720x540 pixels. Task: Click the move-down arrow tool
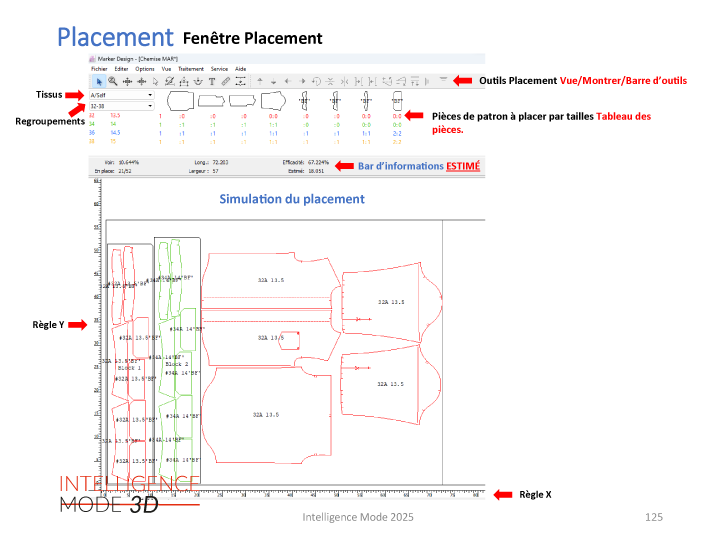(x=274, y=80)
